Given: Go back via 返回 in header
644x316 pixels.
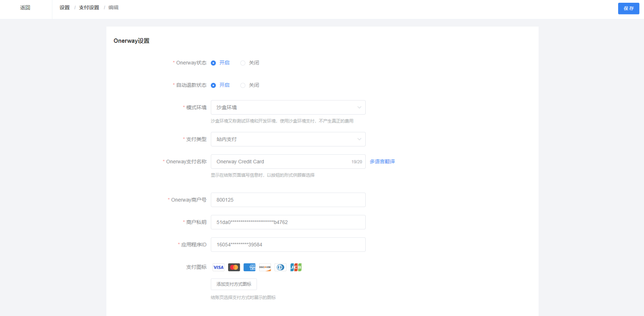Looking at the screenshot, I should pos(25,7).
